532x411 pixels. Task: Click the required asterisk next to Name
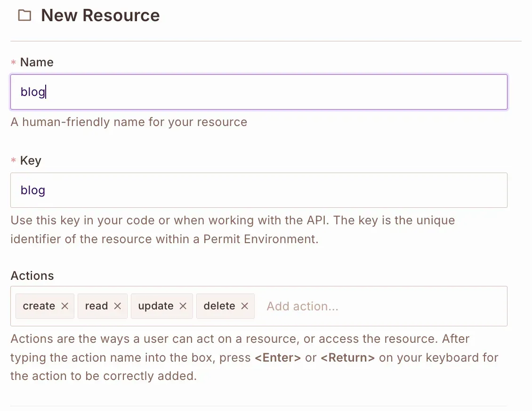tap(14, 63)
